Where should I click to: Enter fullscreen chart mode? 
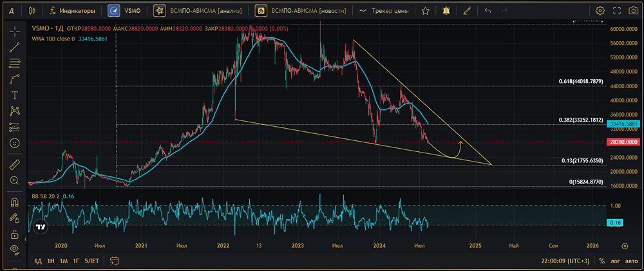[x=616, y=11]
